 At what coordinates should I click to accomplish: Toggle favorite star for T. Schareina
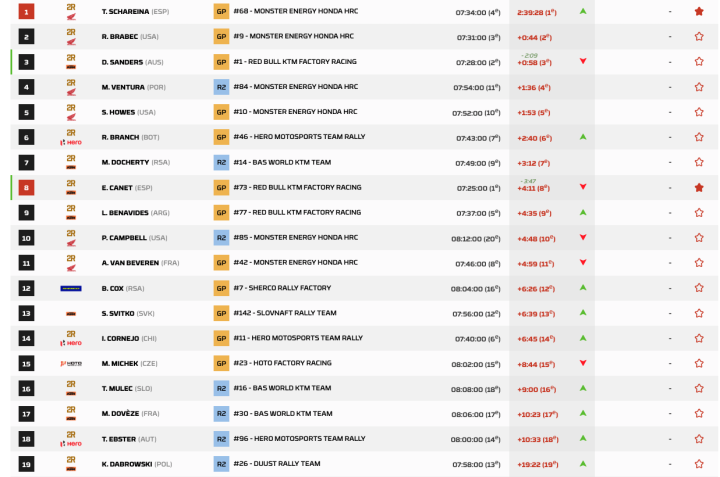tap(698, 12)
